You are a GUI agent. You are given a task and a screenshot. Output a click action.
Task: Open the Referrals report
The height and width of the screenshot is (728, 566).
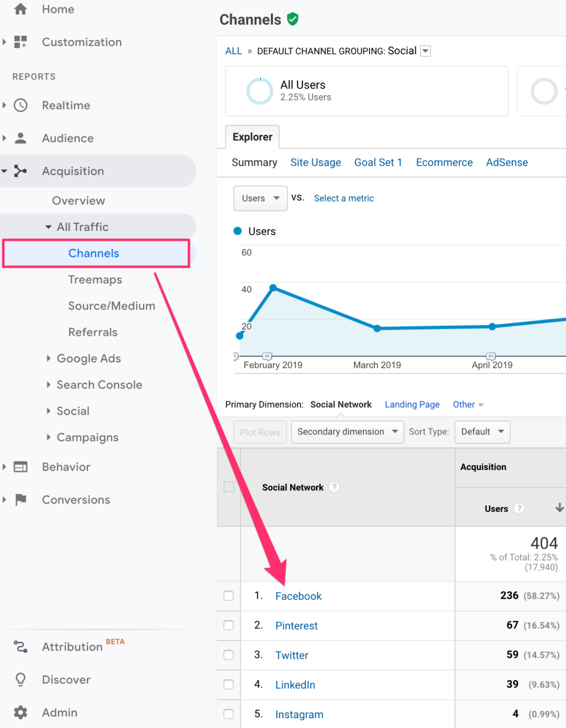coord(93,332)
